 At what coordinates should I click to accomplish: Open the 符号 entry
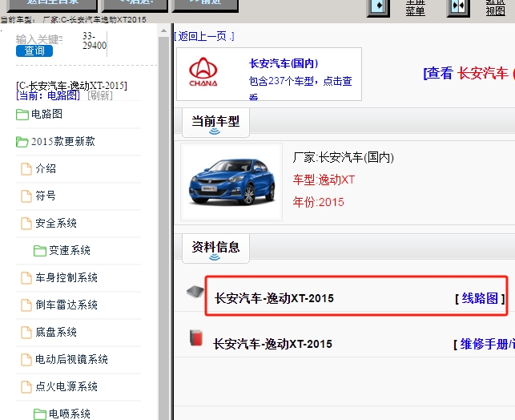click(x=46, y=196)
